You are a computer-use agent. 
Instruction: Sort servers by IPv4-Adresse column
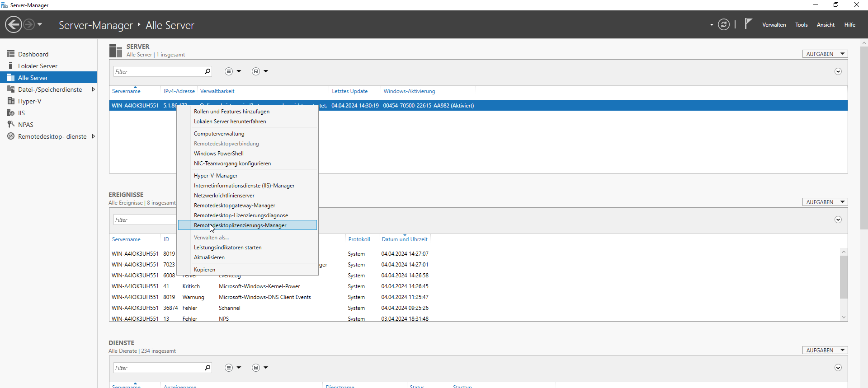point(179,91)
